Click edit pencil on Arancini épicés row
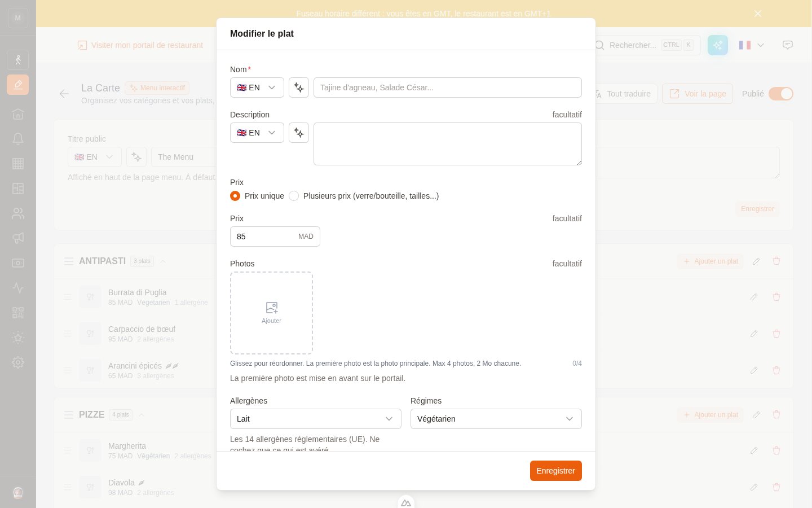812x508 pixels. 754,370
